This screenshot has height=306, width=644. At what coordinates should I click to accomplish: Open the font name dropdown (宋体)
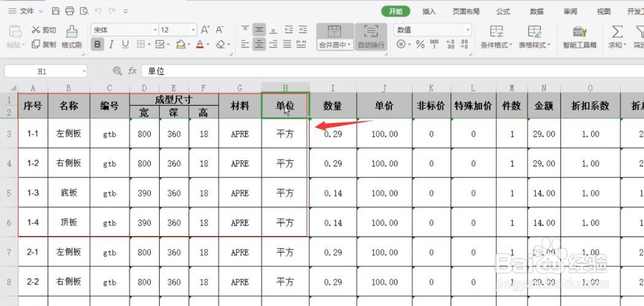point(155,30)
